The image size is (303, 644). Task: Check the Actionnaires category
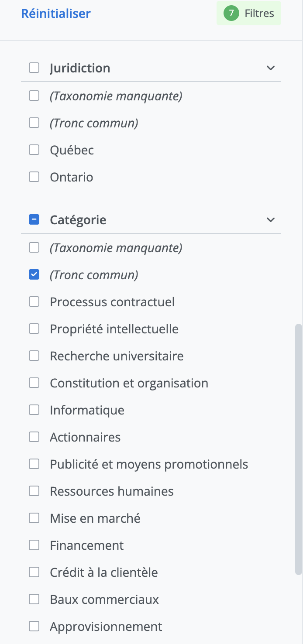pyautogui.click(x=34, y=437)
